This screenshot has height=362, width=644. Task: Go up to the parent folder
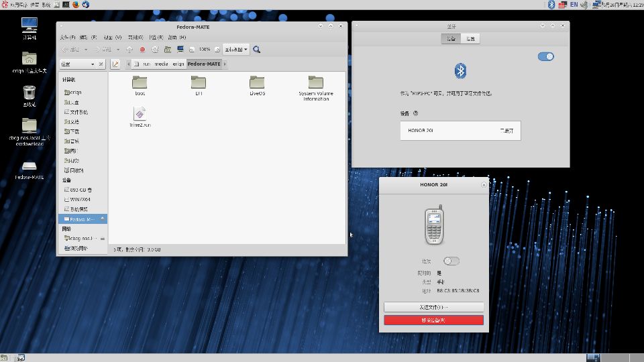(x=129, y=49)
